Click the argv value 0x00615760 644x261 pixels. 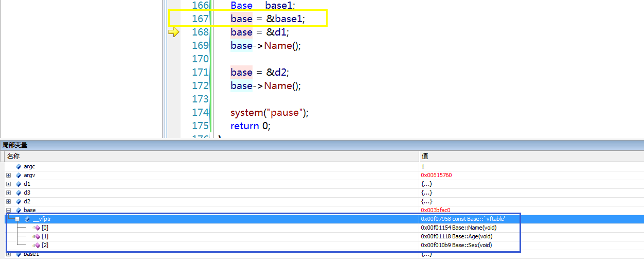click(436, 176)
